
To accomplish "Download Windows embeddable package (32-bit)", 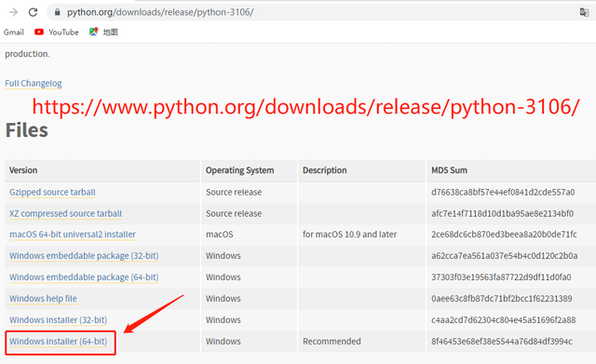I will pos(84,256).
